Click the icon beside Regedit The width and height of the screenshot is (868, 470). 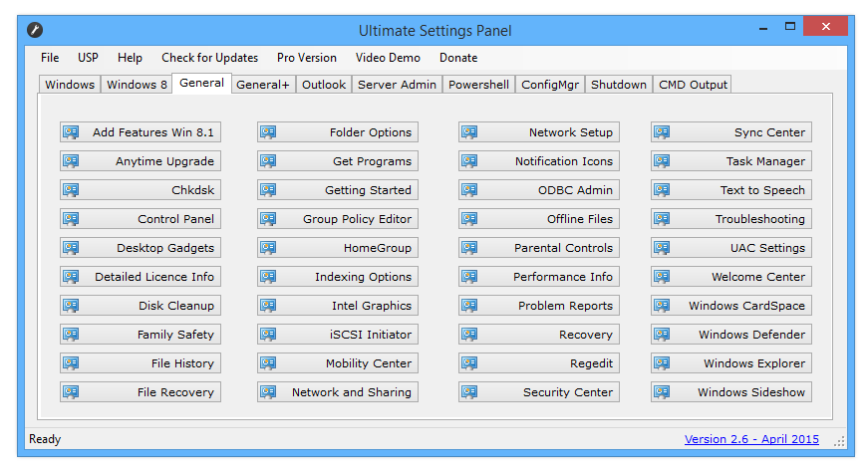point(469,363)
